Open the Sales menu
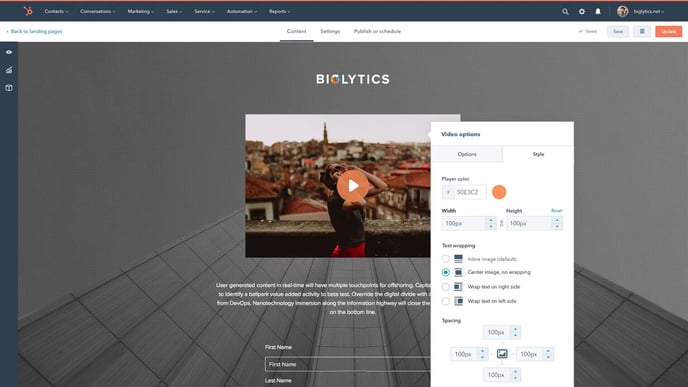688x387 pixels. 174,11
